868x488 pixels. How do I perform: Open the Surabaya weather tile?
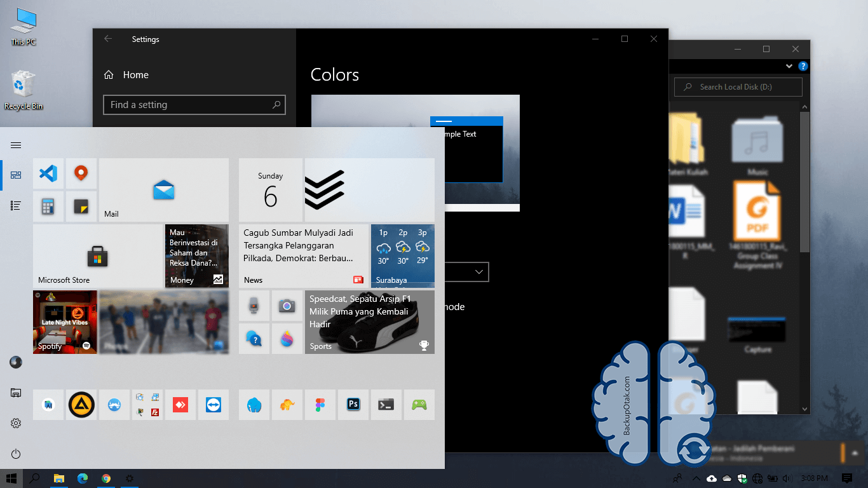click(x=403, y=256)
